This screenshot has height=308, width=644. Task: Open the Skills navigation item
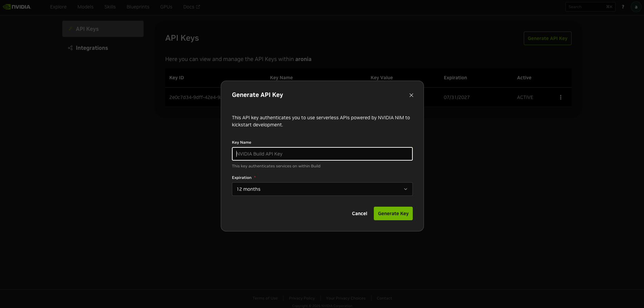[110, 7]
